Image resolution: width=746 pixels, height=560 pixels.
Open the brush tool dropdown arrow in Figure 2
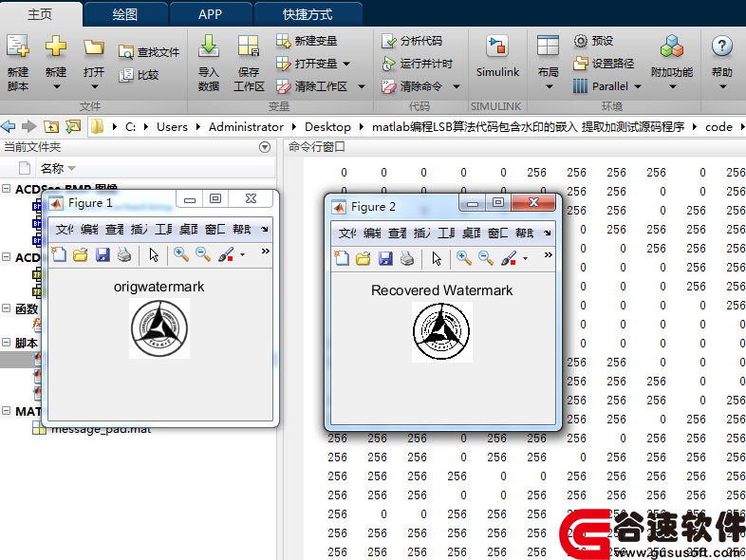tap(525, 259)
